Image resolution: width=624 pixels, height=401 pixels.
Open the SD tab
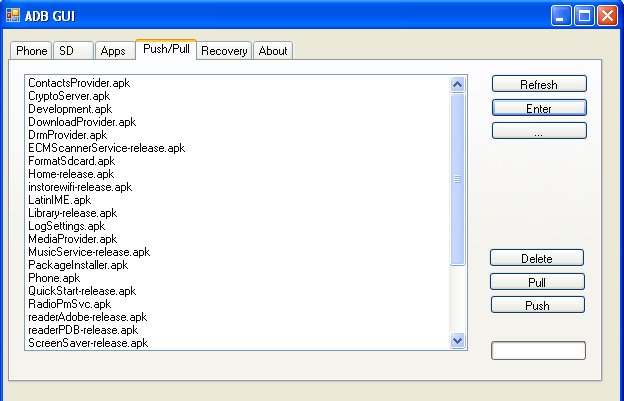(x=74, y=51)
